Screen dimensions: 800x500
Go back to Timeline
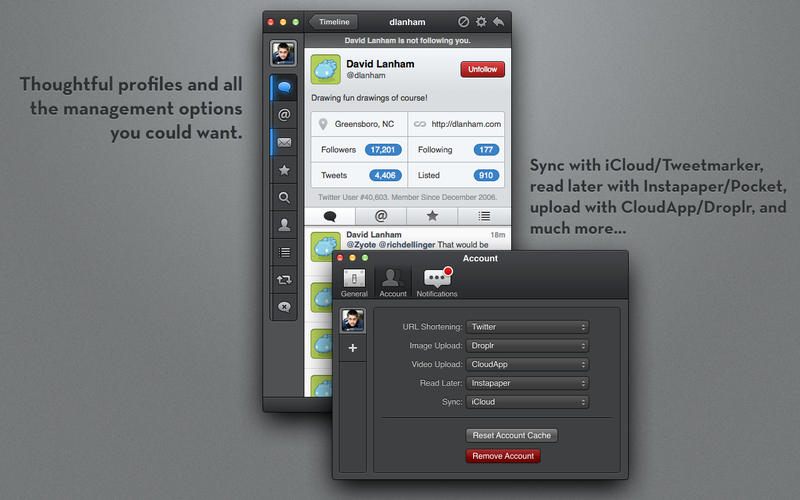click(334, 22)
